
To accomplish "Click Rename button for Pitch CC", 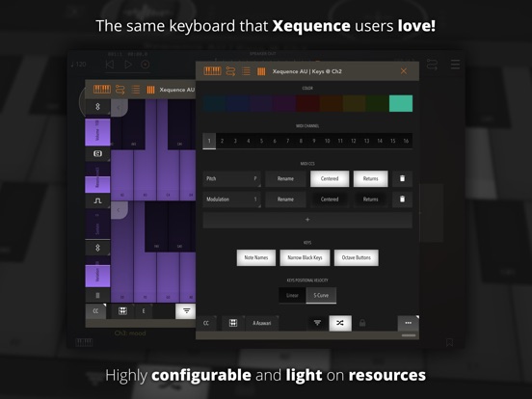I will point(285,178).
